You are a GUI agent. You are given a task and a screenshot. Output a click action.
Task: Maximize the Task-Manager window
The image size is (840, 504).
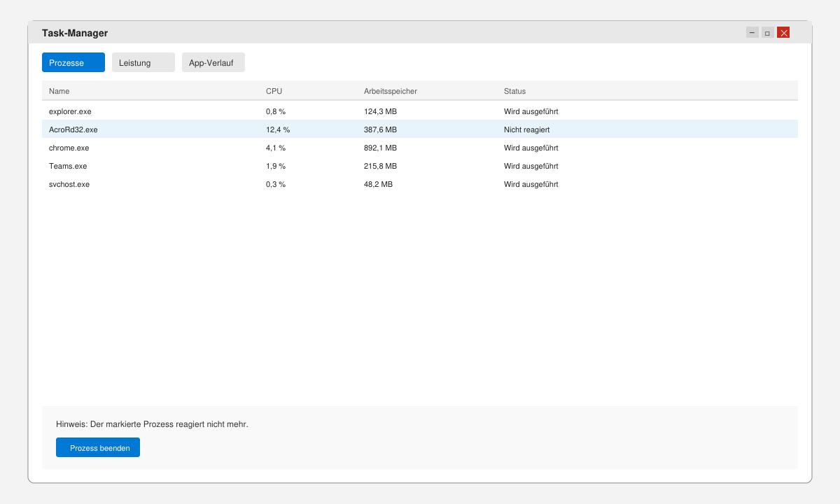[x=768, y=32]
